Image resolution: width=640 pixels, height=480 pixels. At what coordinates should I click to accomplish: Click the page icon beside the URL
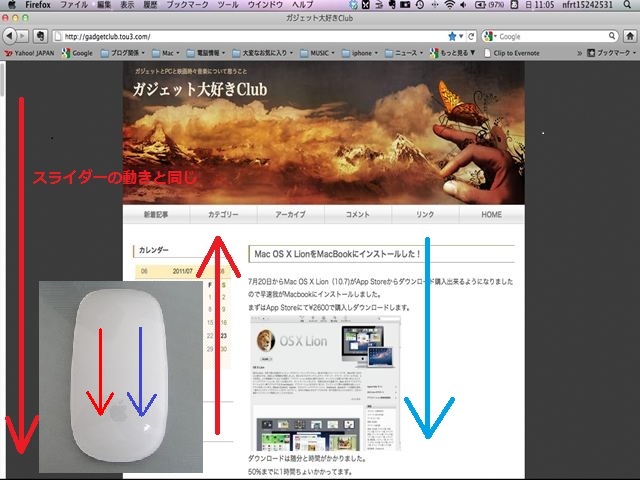(x=58, y=36)
